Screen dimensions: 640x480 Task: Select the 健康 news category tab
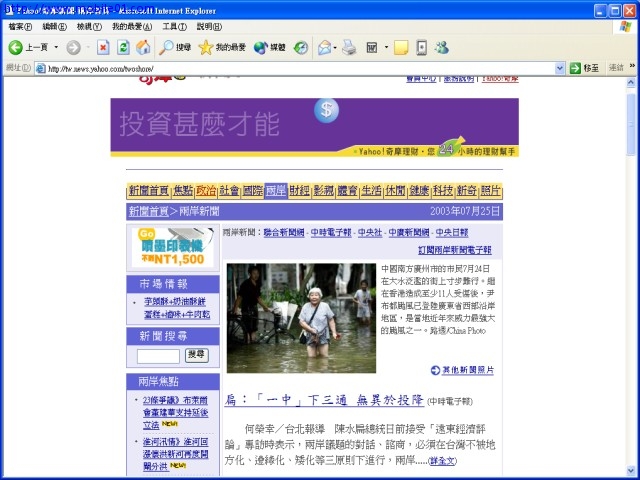point(419,191)
